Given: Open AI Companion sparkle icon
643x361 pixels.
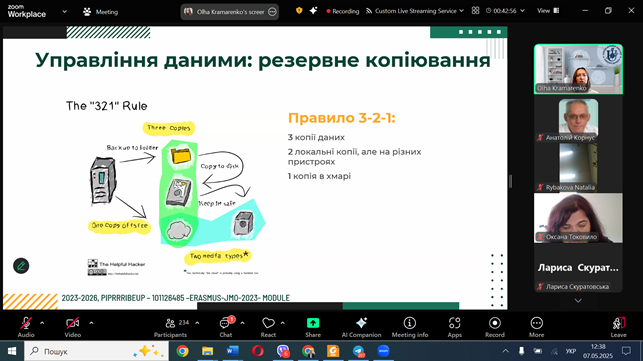Looking at the screenshot, I should (361, 323).
